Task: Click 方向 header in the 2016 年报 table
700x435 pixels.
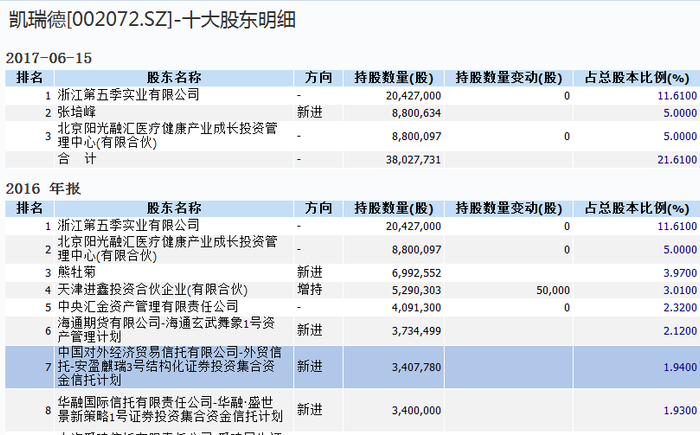Action: 318,208
